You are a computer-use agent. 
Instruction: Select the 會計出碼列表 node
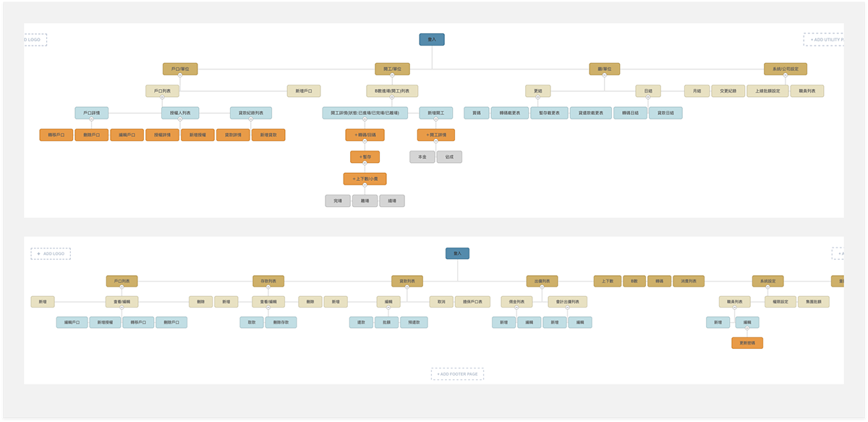(x=567, y=302)
